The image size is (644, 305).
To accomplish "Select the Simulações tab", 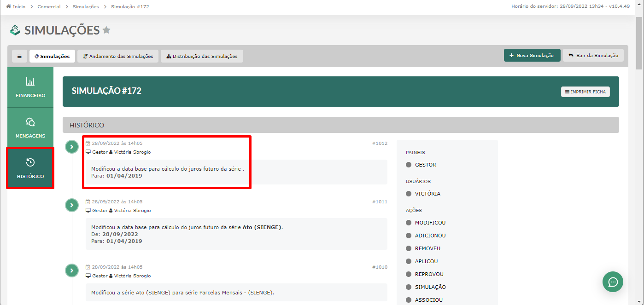I will (52, 56).
